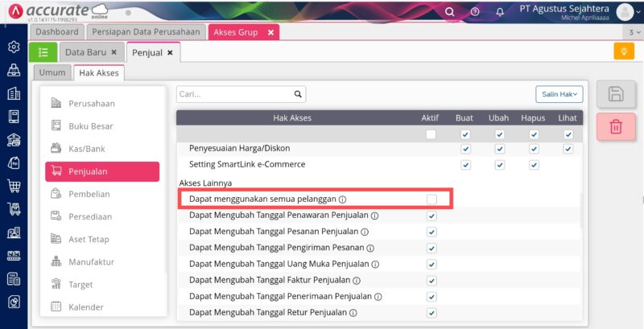Open the green list view icon
Image resolution: width=644 pixels, height=329 pixels.
43,52
